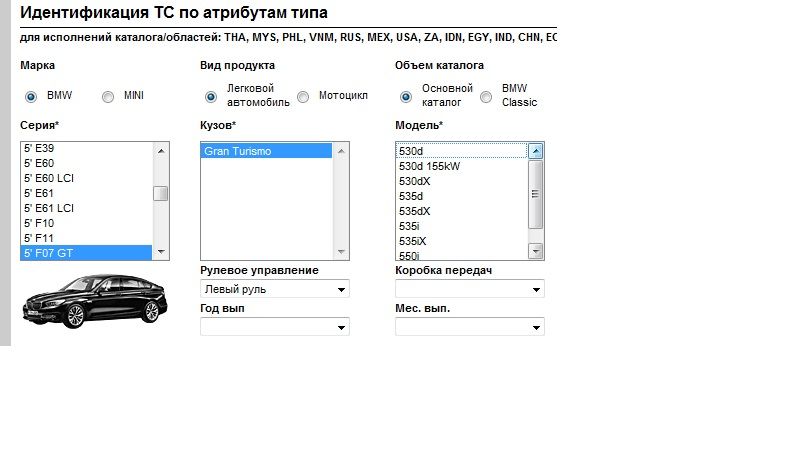Select model 530d 155kW
Viewport: 800px width, 449px height.
461,166
